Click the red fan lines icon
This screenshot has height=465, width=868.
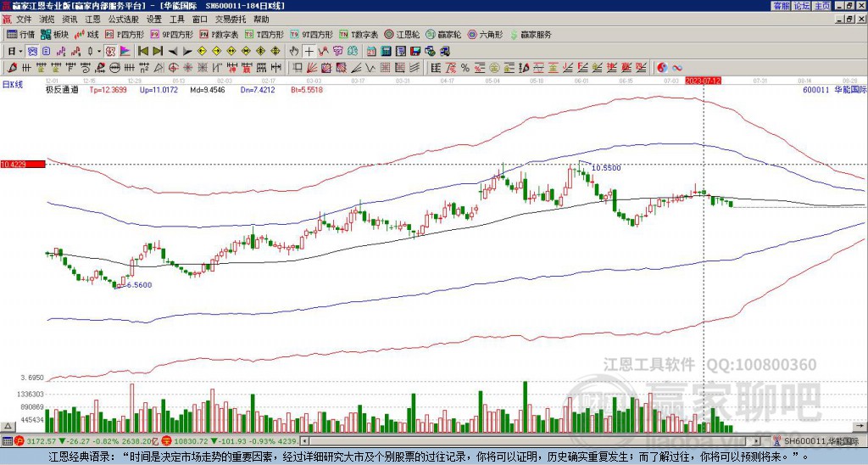312,68
